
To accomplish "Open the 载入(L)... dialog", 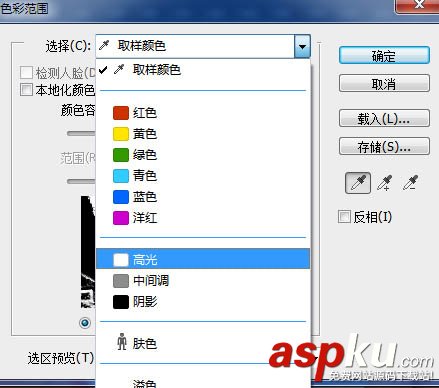I will (x=384, y=118).
